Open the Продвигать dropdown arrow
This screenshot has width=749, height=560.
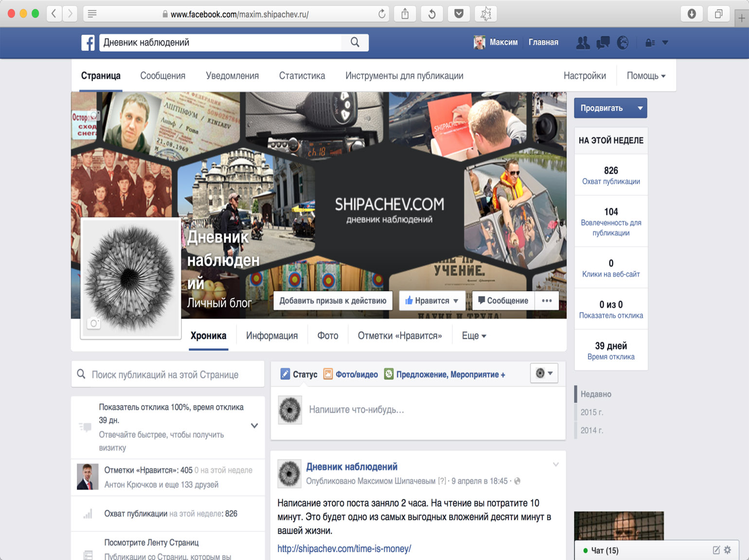point(640,108)
